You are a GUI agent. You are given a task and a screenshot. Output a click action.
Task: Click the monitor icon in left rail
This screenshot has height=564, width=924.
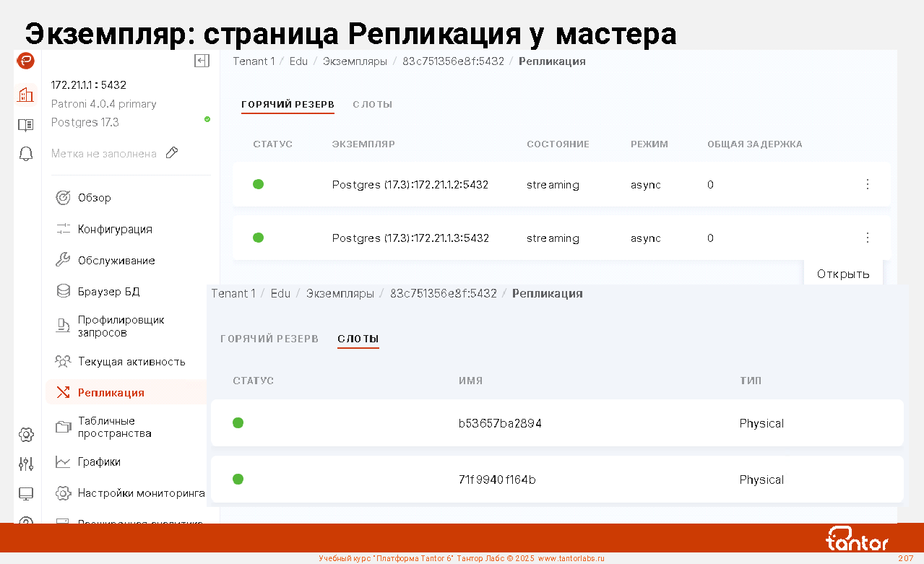pos(26,494)
